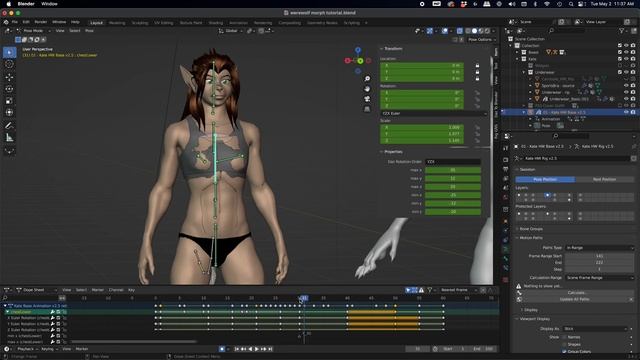This screenshot has width=640, height=360.
Task: Switch to rendered viewport shading
Action: [x=487, y=31]
